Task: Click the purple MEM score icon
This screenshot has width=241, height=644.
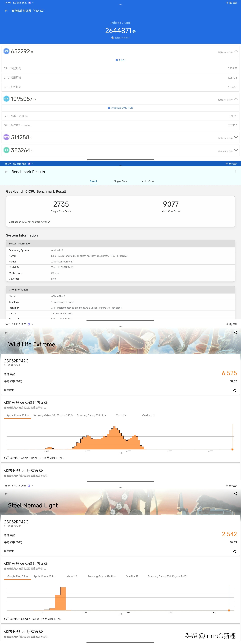Action: (6, 137)
